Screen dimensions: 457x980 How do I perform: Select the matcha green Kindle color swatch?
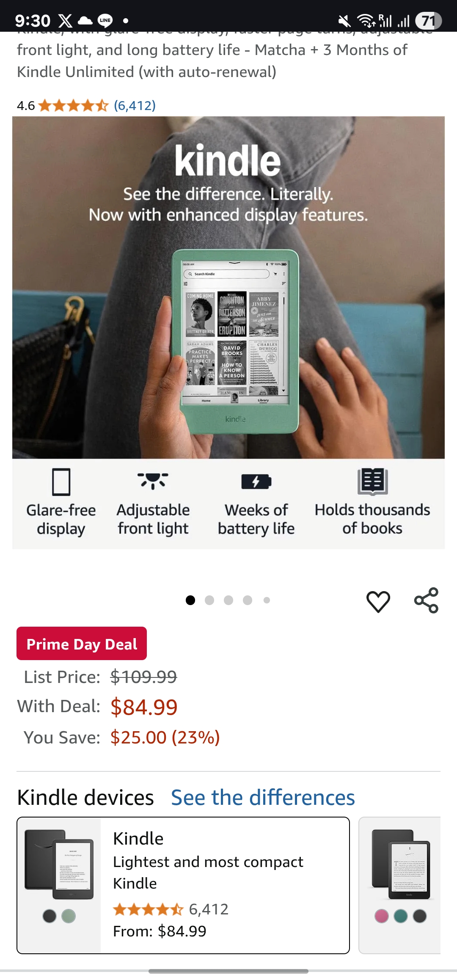[x=69, y=916]
